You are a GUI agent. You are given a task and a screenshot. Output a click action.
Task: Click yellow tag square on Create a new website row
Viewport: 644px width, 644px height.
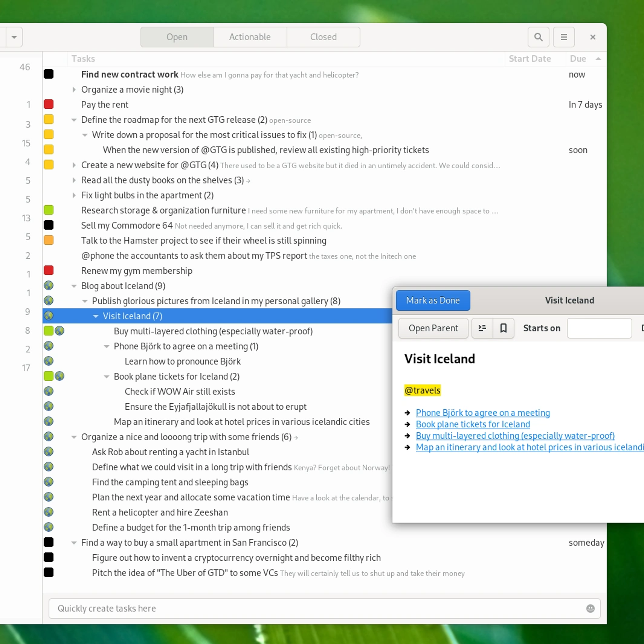[x=49, y=165]
